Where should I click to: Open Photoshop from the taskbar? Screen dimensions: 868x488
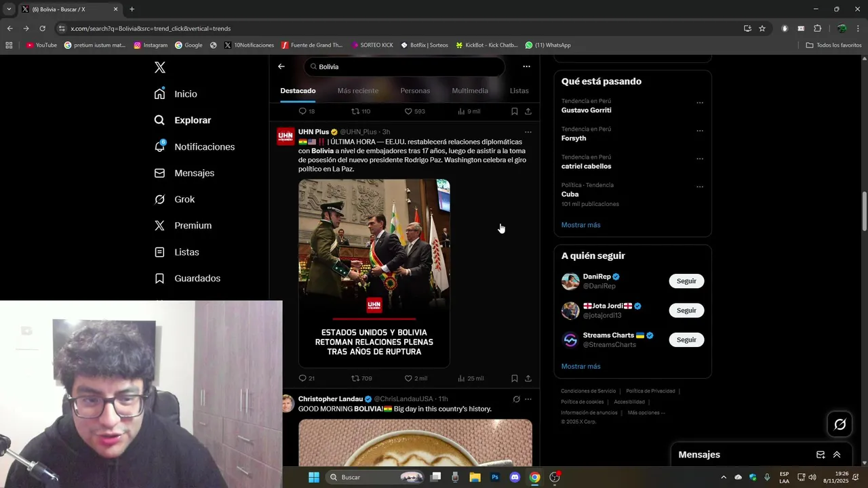(x=495, y=477)
